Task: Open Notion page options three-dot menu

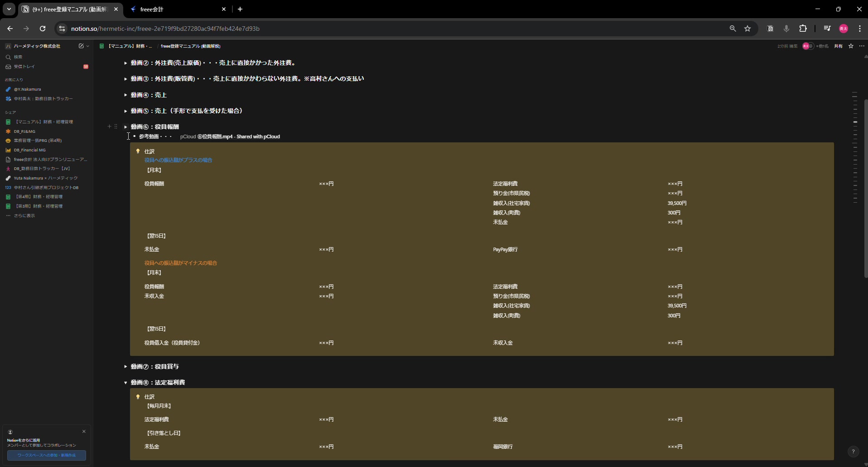Action: coord(861,46)
